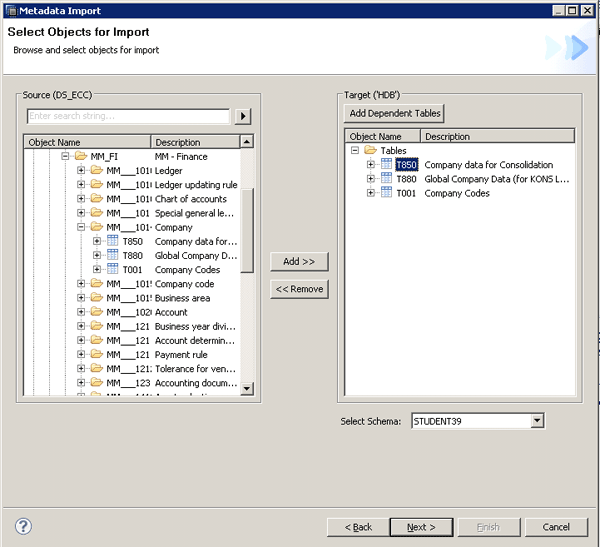Click the T001 table icon in Target panel

(386, 193)
